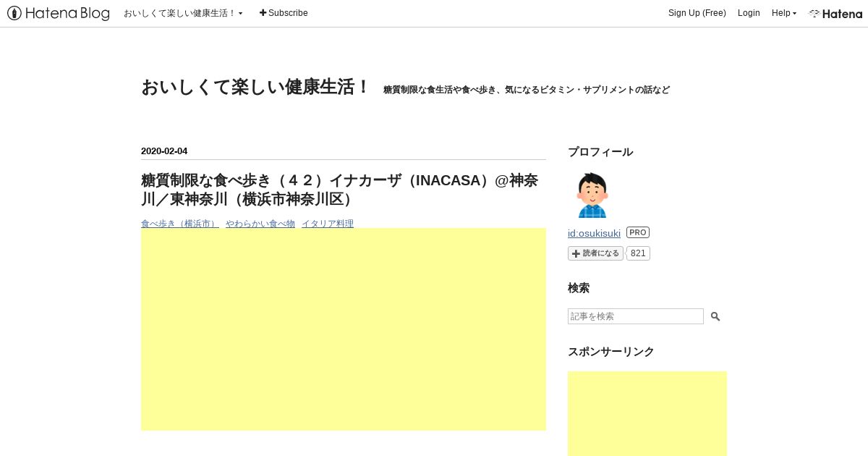Click the 読者になる subscribe button
Viewport: 868px width, 456px height.
595,253
